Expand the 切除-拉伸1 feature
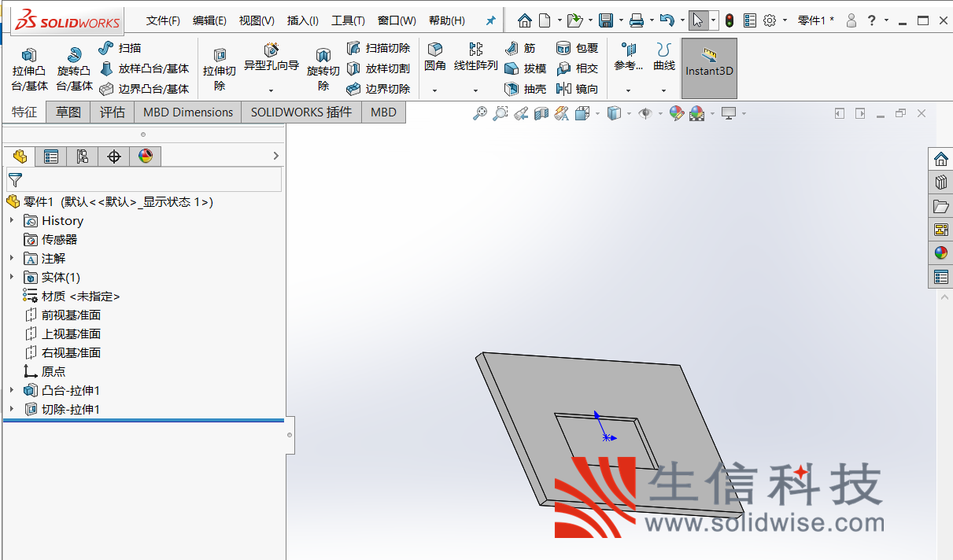Viewport: 953px width, 560px height. tap(12, 409)
